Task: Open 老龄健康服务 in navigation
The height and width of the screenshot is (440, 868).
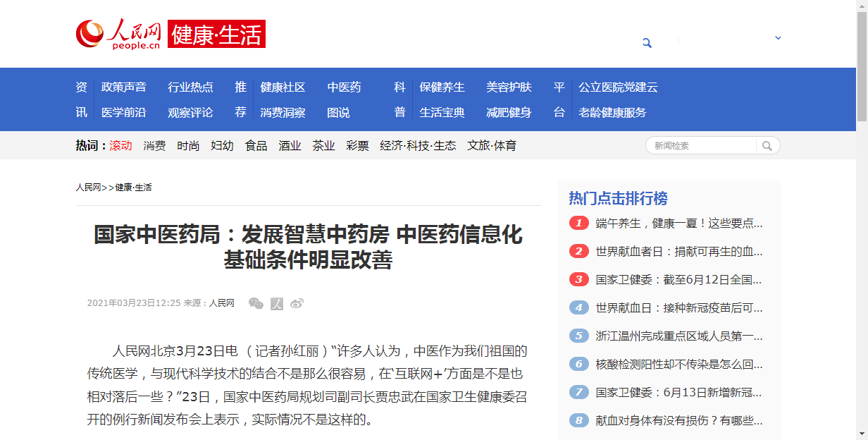Action: tap(612, 112)
